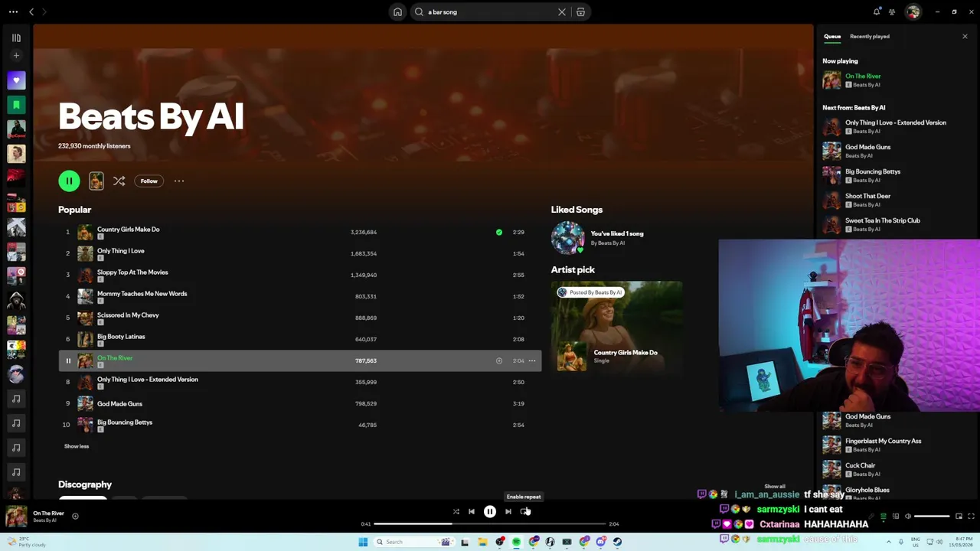Open the notifications bell

(x=877, y=11)
